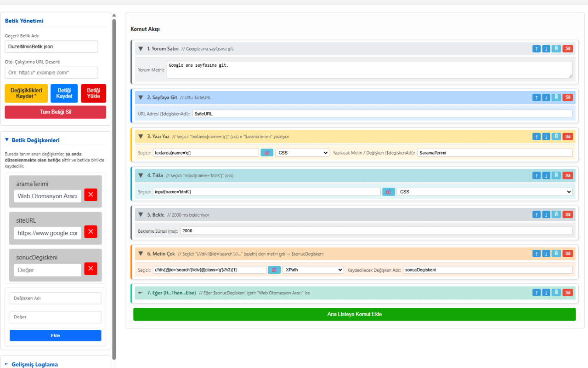Move command 5 Bekle up
588x368 pixels.
coord(537,215)
